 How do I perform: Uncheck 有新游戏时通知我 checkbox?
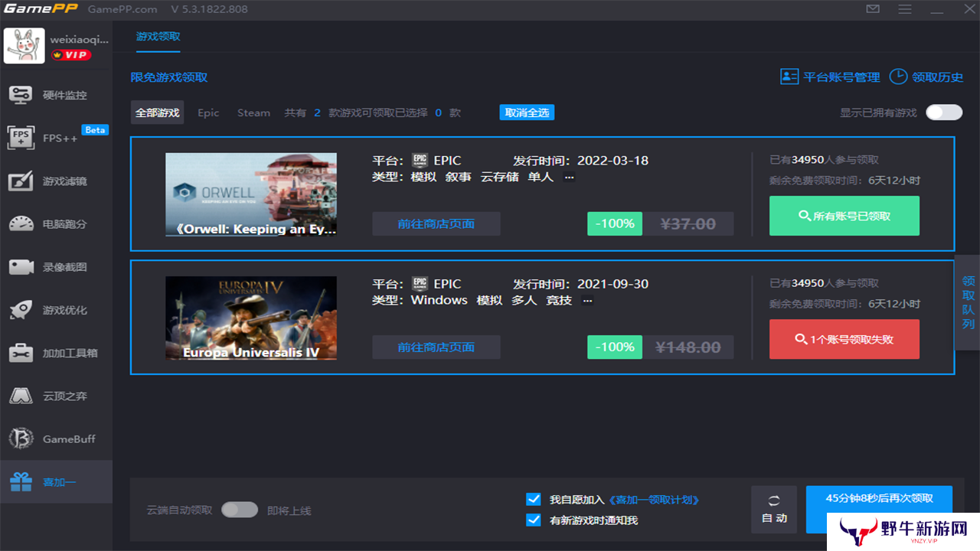point(534,520)
